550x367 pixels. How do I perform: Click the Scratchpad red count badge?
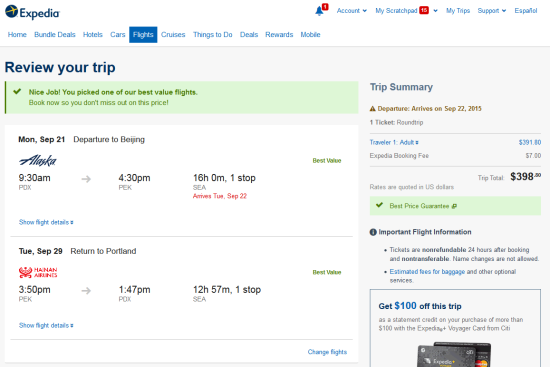(x=424, y=11)
